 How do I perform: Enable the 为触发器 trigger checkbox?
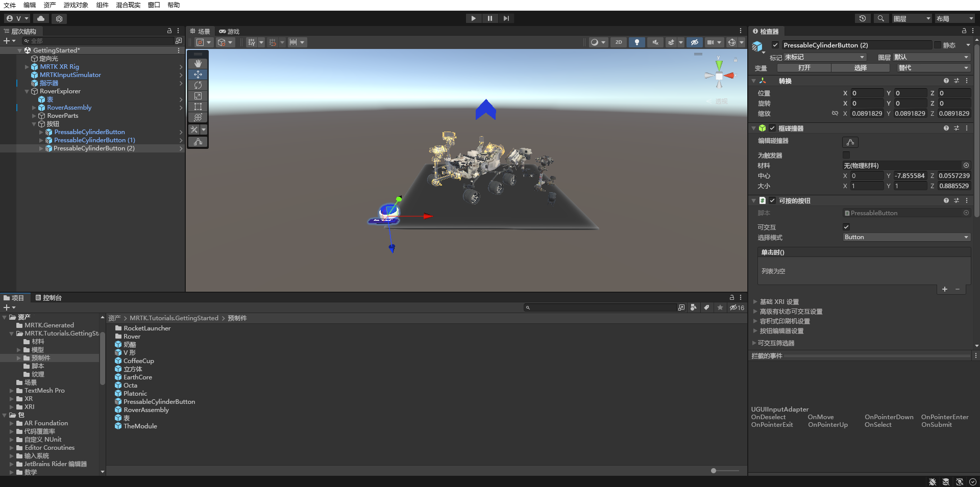click(847, 156)
